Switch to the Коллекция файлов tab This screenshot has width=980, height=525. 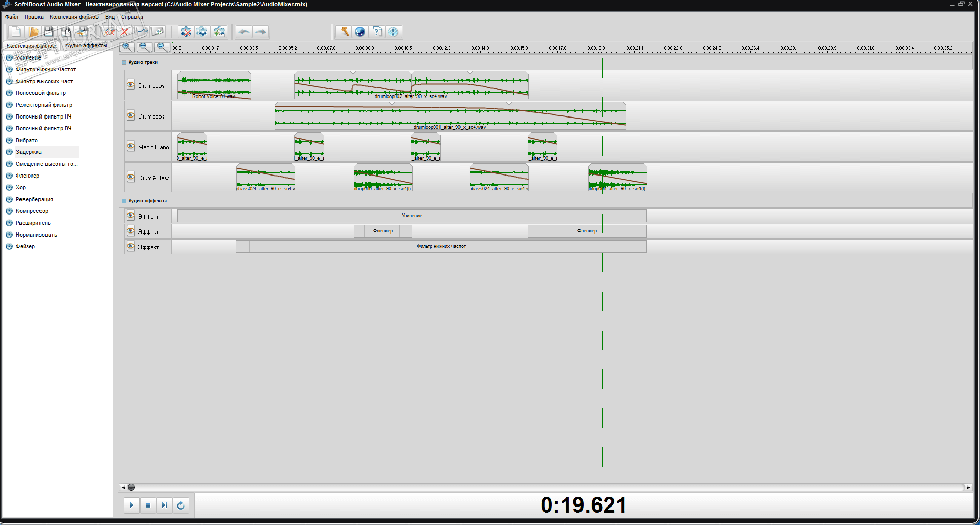click(x=31, y=46)
